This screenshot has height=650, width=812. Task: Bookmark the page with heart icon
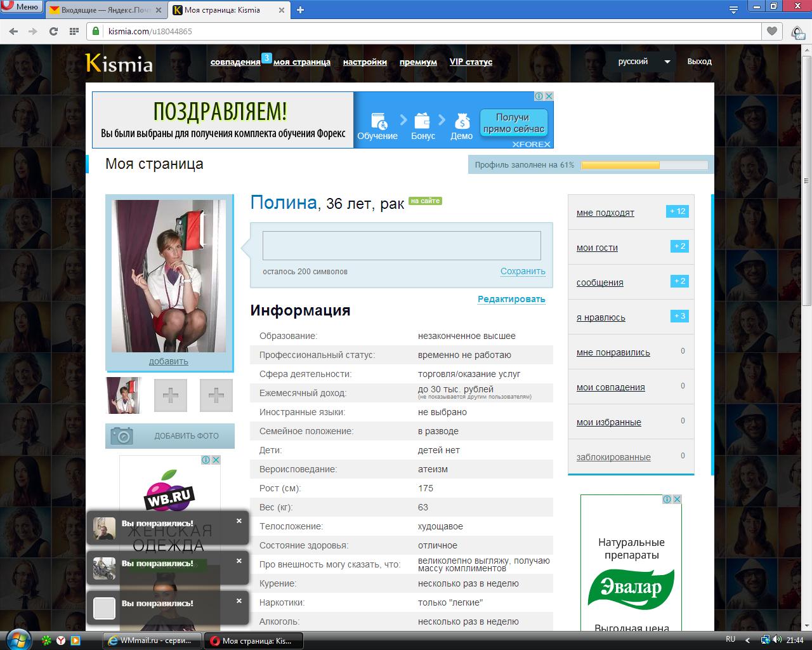[772, 31]
